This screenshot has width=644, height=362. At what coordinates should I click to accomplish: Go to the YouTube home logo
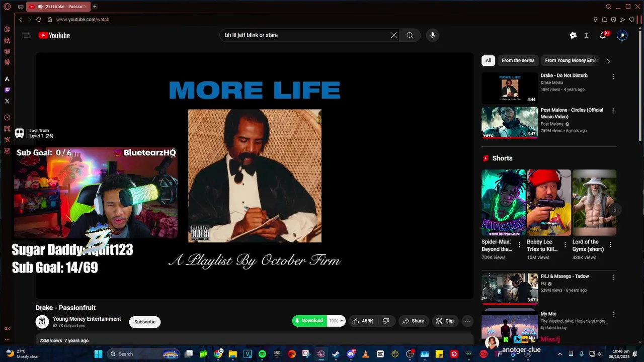(x=54, y=35)
